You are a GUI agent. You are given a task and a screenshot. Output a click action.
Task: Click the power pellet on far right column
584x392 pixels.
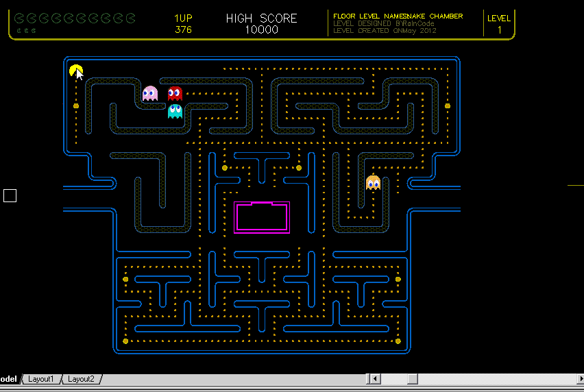[448, 106]
